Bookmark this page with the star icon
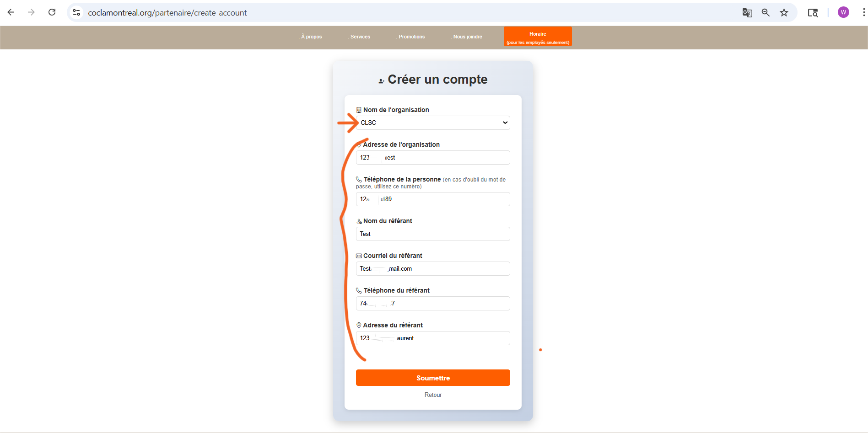Screen dimensions: 868x433 pos(784,13)
